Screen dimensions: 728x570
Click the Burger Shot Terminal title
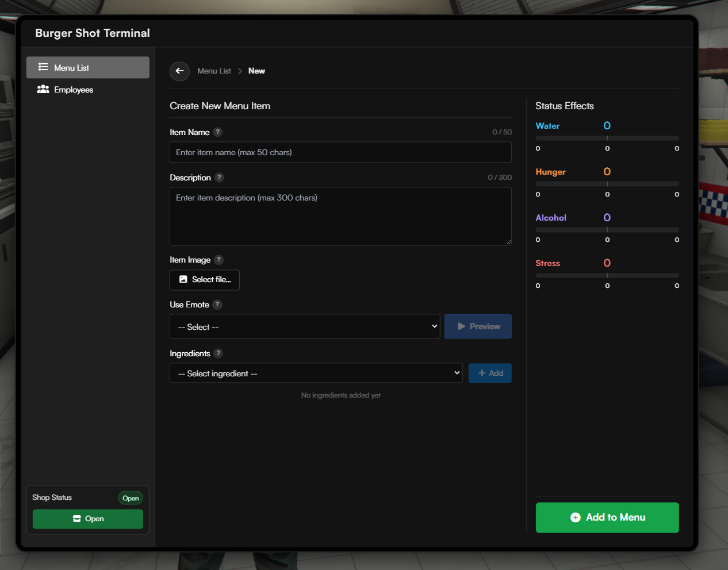(93, 33)
